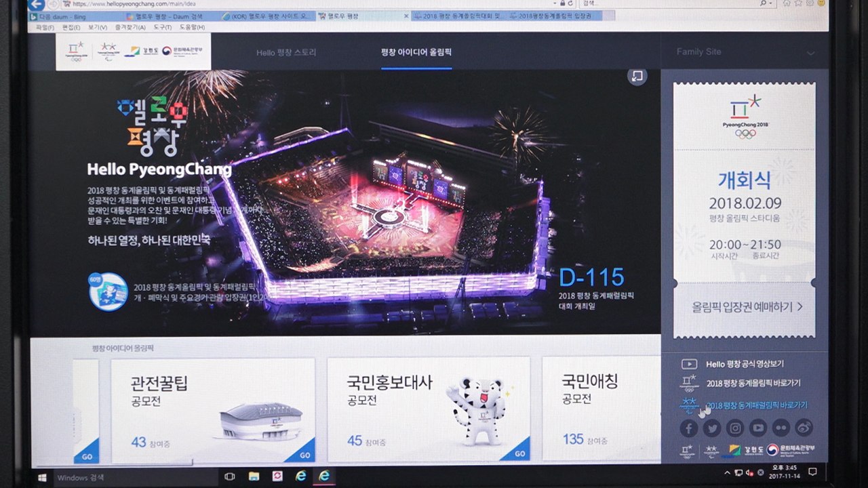Image resolution: width=868 pixels, height=488 pixels.
Task: Open the 2018 평창 동계패럴림픽 바로가기 link
Action: pos(757,405)
